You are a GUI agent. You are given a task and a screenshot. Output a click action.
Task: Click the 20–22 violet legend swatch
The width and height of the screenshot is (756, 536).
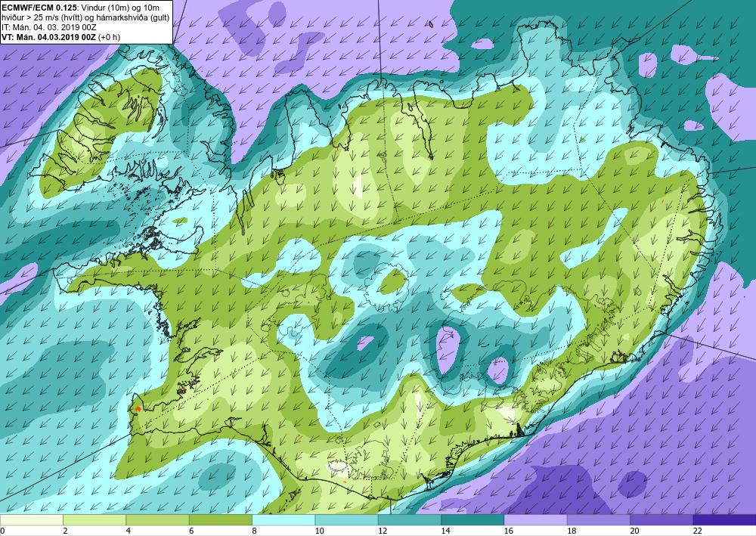pos(661,519)
